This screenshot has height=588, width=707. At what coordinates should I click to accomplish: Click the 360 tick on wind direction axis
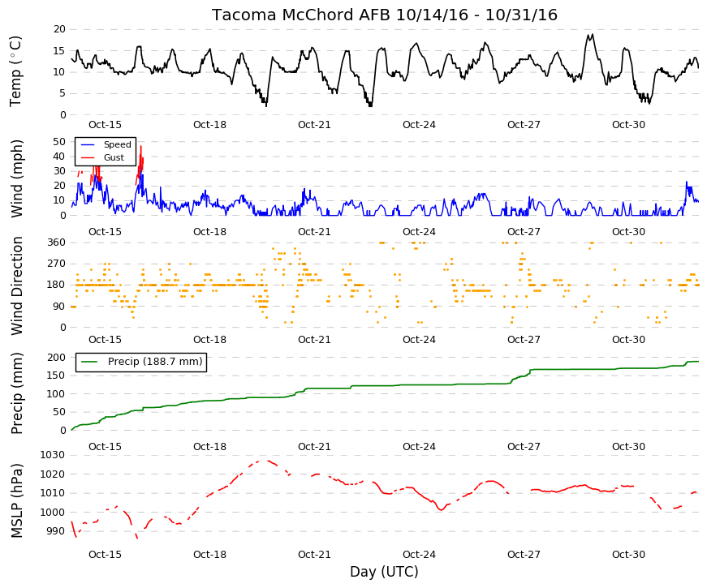click(x=56, y=242)
